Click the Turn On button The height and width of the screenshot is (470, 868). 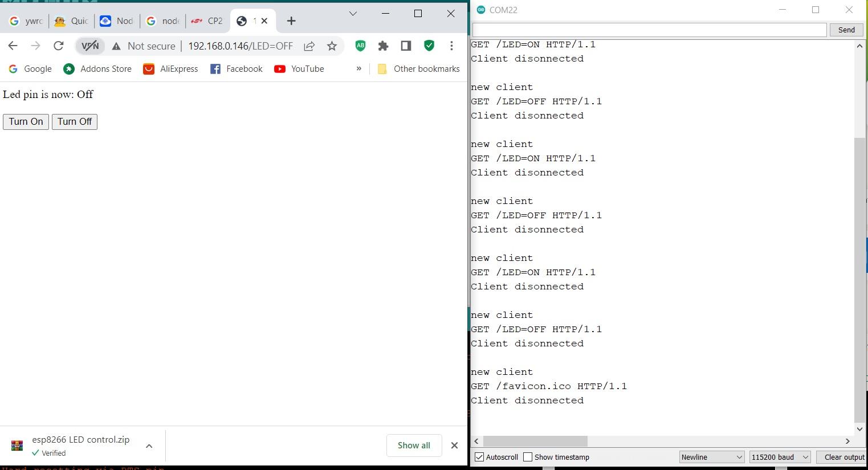point(25,121)
